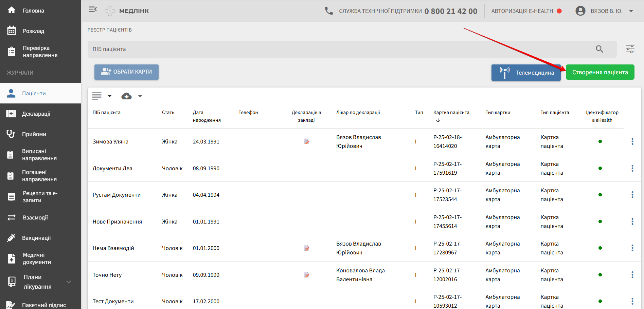This screenshot has width=644, height=309.
Task: Go to Вакцинації section
Action: 36,238
